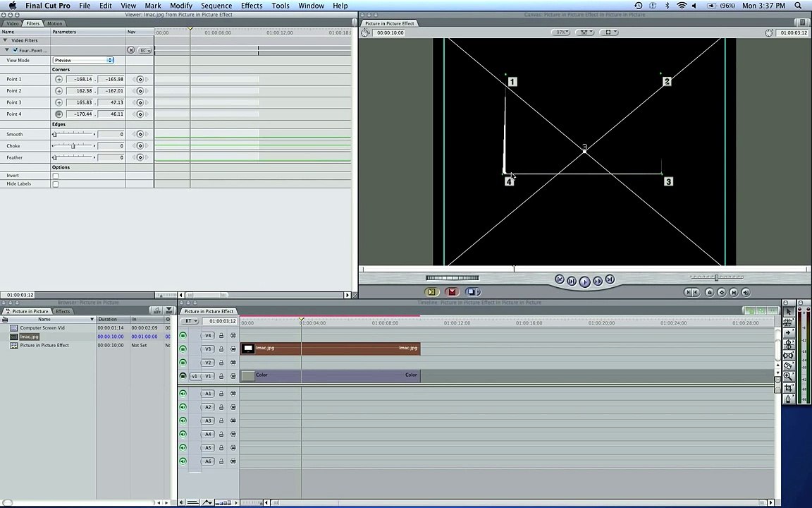Toggle visibility of track V4
This screenshot has width=812, height=508.
(183, 336)
